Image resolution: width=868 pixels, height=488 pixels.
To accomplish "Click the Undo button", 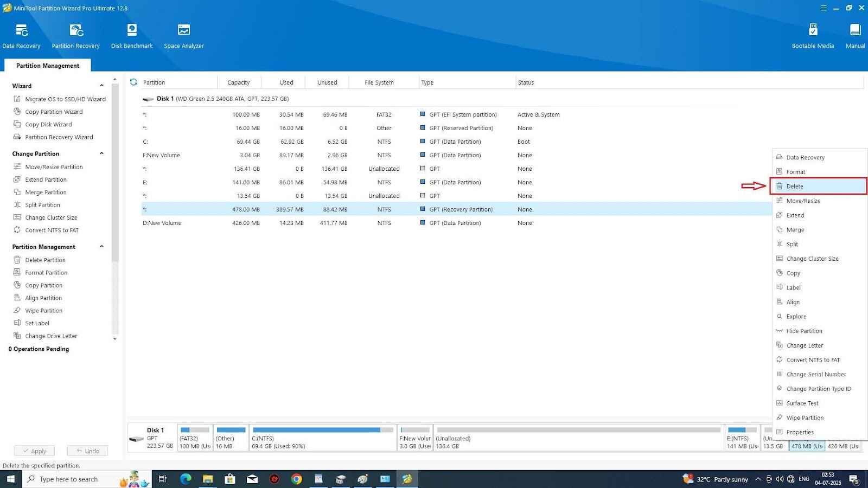I will coord(88,451).
